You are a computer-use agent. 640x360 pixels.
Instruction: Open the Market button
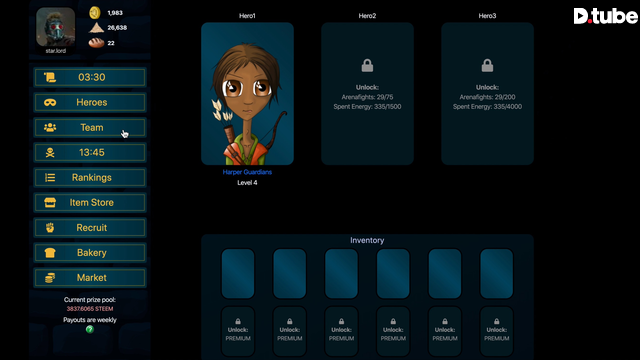coord(90,278)
